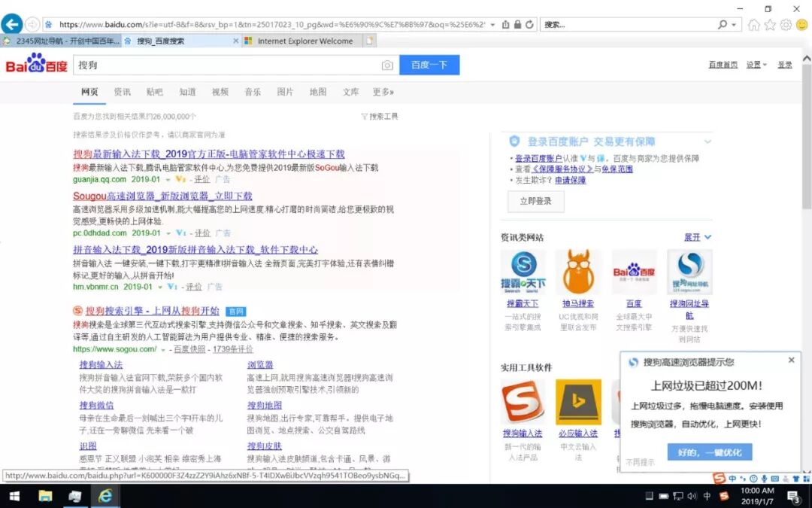Toggle 中 Chinese/English mode on Sogou toolbar
The height and width of the screenshot is (508, 812).
tap(732, 479)
